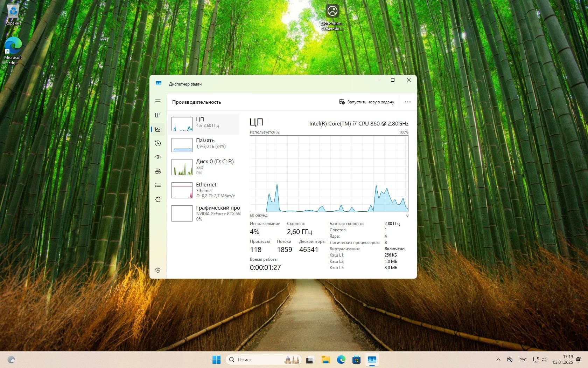
Task: Expand the hamburger navigation menu
Action: tap(158, 101)
